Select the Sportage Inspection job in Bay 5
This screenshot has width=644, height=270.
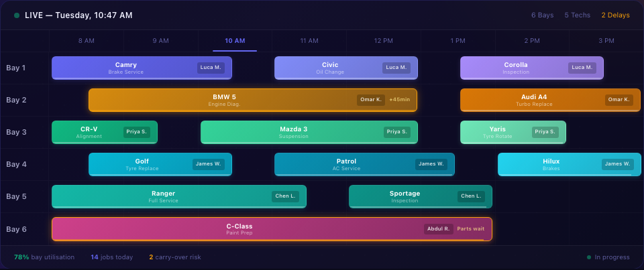420,196
